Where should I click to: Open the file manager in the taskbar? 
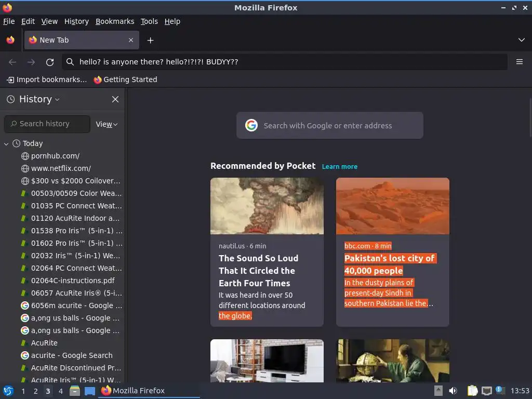click(75, 391)
